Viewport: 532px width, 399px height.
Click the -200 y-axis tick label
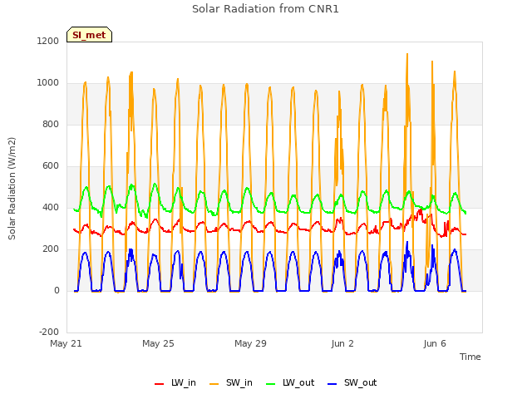tap(49, 332)
